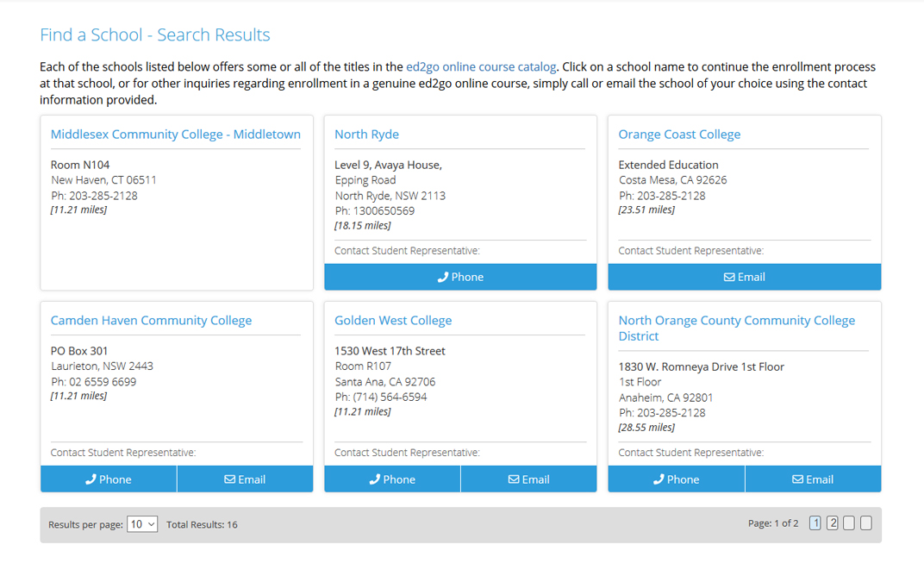Select the North Ryde school name
Image resolution: width=924 pixels, height=582 pixels.
[366, 135]
